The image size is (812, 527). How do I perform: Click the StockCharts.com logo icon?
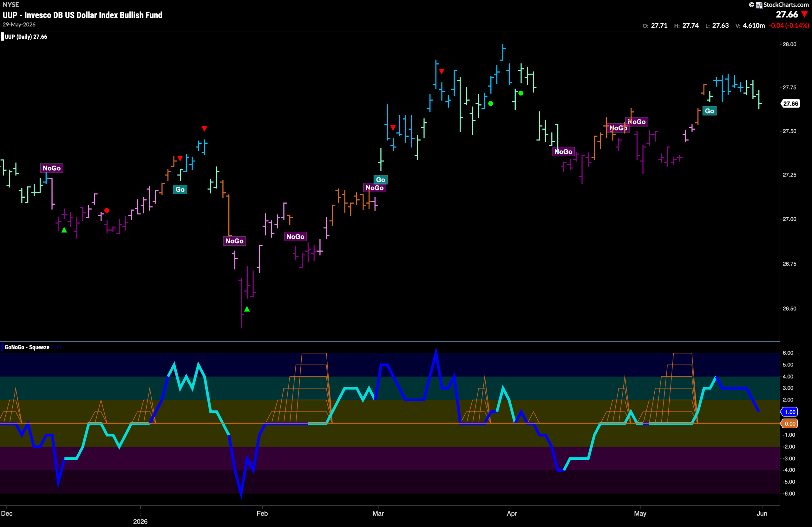(x=759, y=5)
